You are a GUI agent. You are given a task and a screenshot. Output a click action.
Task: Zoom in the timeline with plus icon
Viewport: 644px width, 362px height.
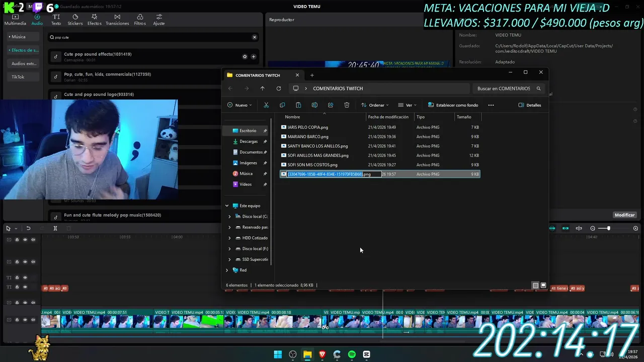[x=635, y=228]
